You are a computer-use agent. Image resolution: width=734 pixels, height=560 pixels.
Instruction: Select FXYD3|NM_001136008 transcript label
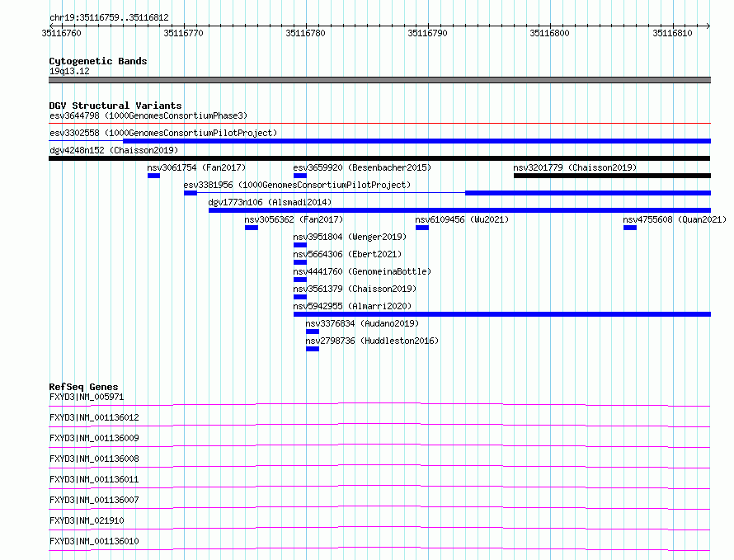pos(94,459)
